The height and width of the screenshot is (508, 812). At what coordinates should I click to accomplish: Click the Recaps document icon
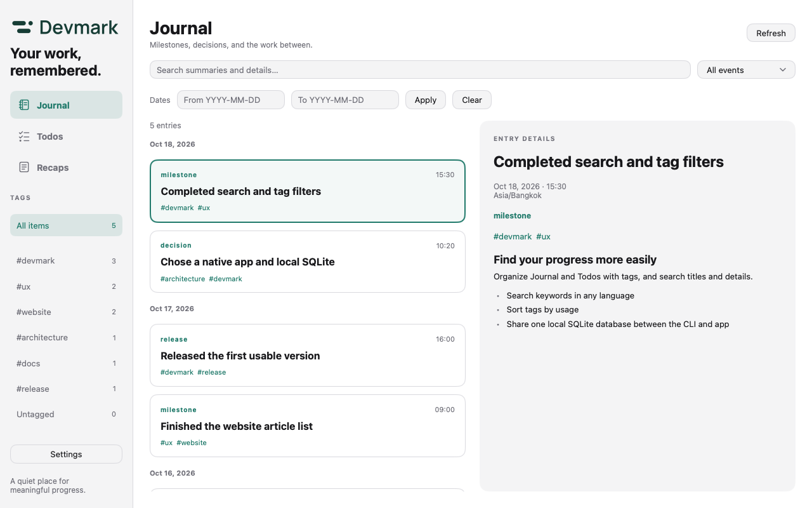(24, 167)
